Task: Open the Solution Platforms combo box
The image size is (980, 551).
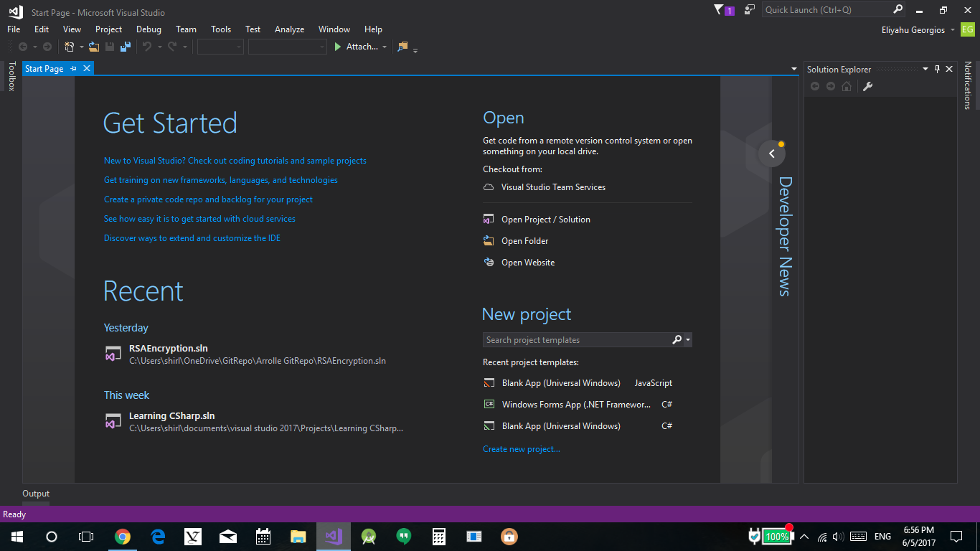Action: click(x=288, y=47)
